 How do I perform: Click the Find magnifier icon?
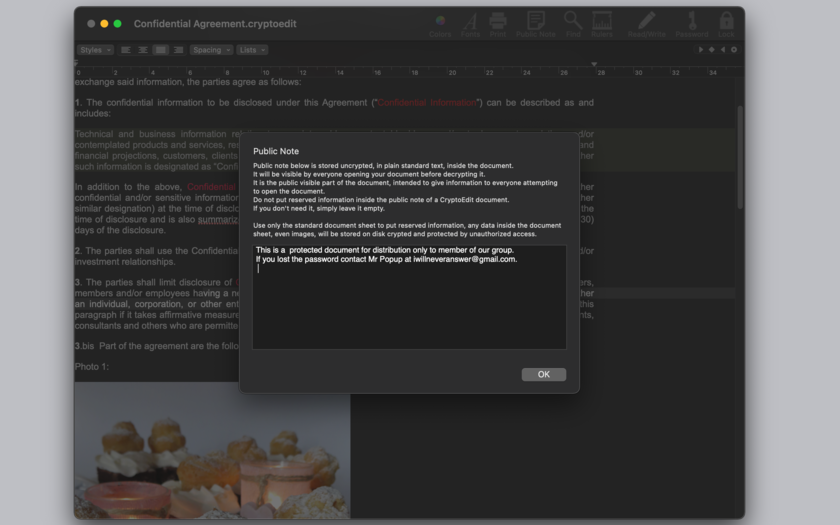coord(573,25)
